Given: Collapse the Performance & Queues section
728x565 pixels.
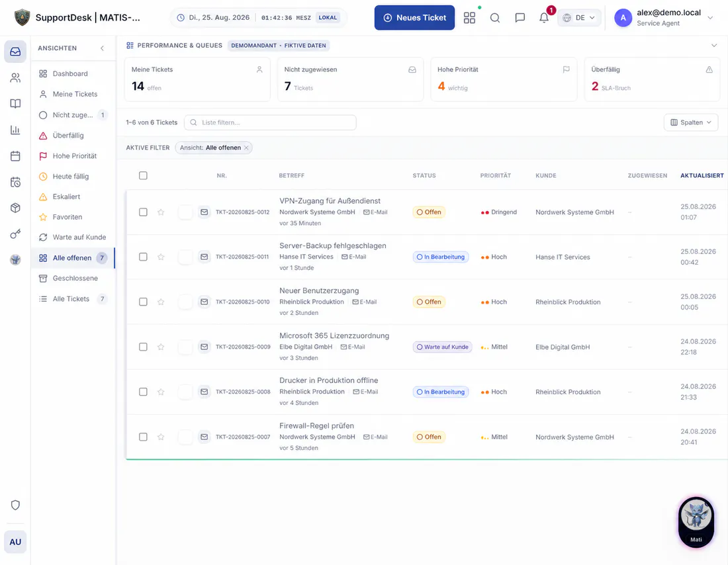Looking at the screenshot, I should click(x=714, y=46).
